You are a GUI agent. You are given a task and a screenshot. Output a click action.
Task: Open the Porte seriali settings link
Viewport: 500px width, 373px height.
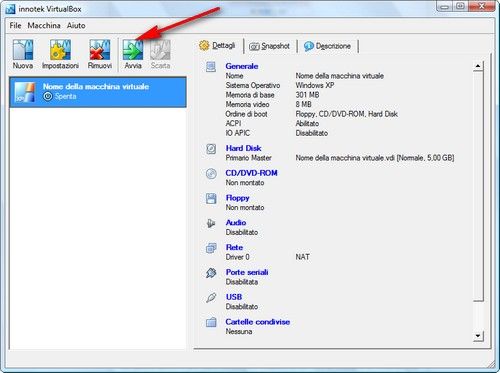pyautogui.click(x=247, y=272)
